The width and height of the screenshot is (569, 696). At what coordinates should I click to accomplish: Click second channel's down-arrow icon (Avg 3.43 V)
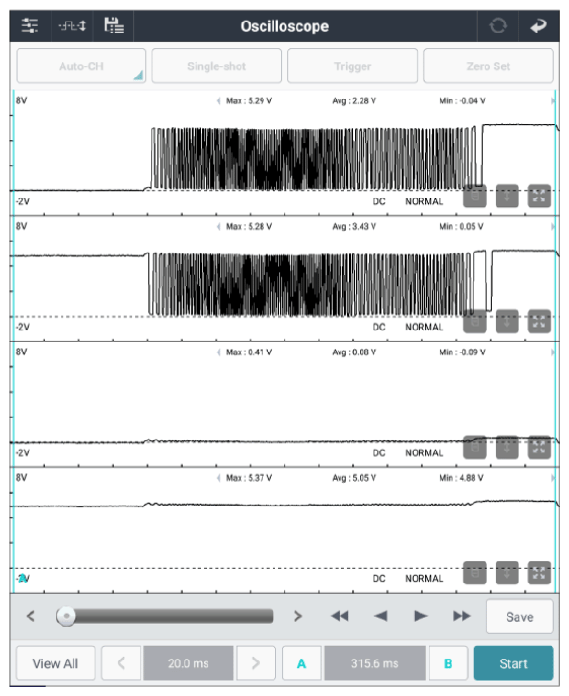507,321
